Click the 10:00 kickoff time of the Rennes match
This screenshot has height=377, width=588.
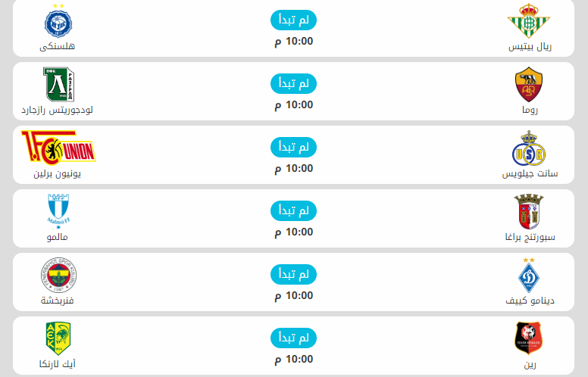pos(293,359)
